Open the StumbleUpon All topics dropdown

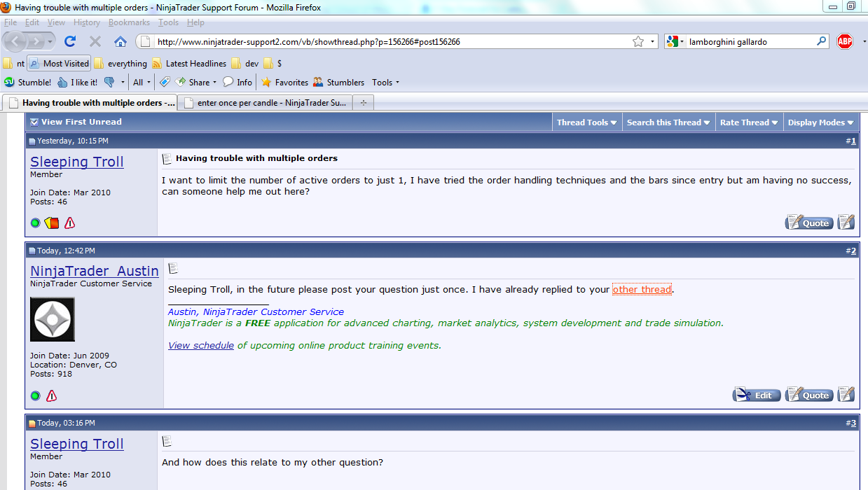141,82
